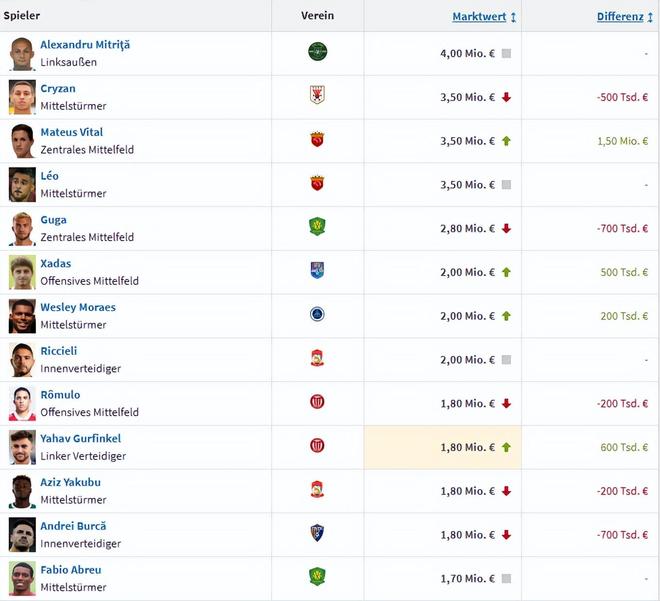Viewport: 660px width, 601px height.
Task: Click Léo's player portrait thumbnail
Action: [22, 184]
